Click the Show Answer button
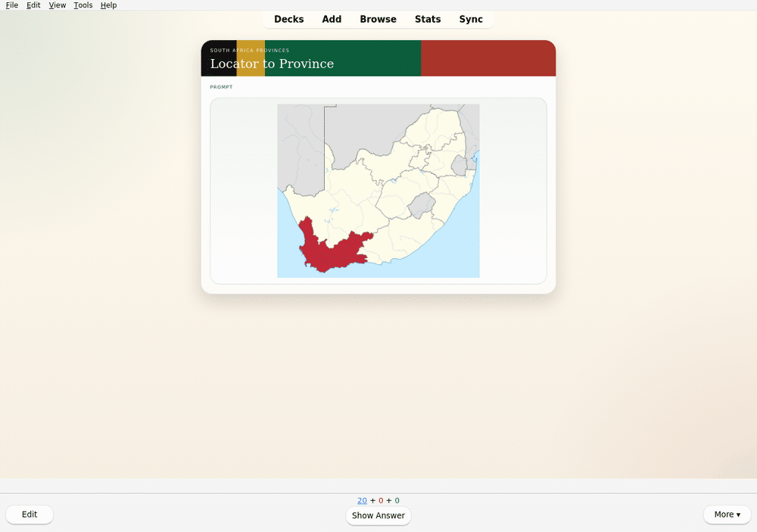 378,515
